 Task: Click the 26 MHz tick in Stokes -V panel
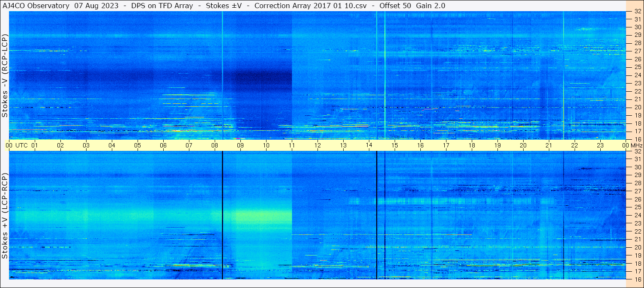(x=637, y=59)
